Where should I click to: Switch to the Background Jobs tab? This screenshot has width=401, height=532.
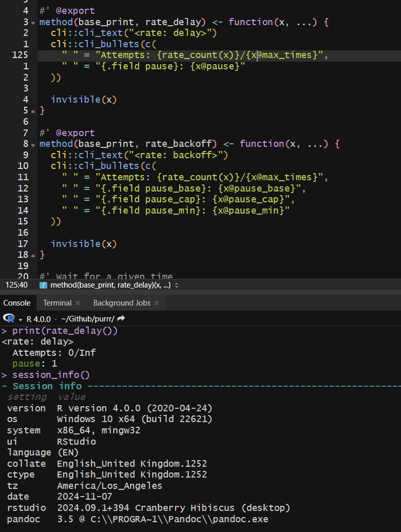coord(122,303)
